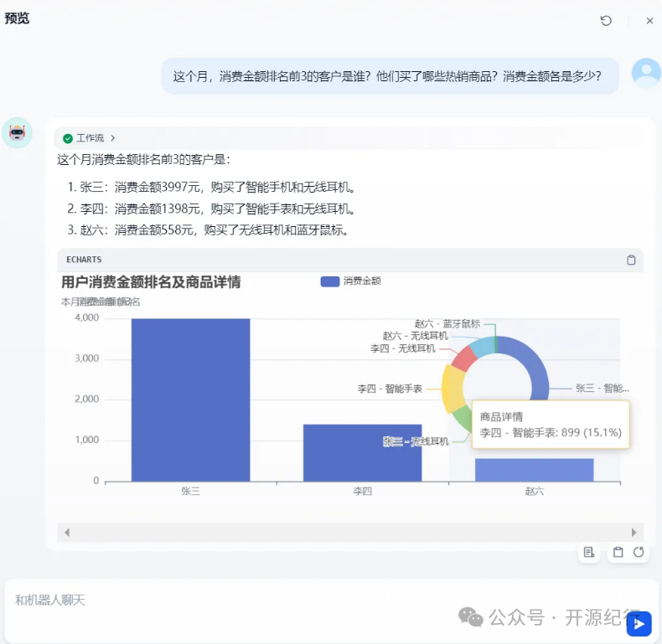
Task: Click the 赵六 x-axis label
Action: [x=534, y=492]
